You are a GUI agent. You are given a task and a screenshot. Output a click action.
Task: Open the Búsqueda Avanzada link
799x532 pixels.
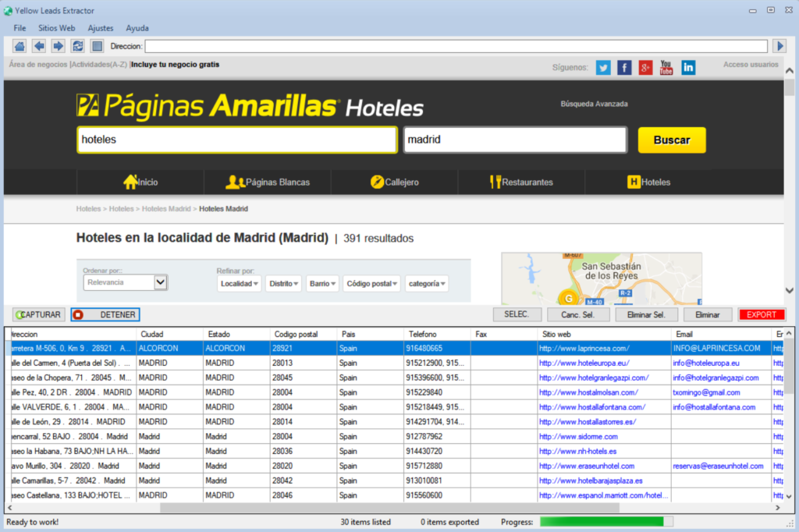coord(594,104)
